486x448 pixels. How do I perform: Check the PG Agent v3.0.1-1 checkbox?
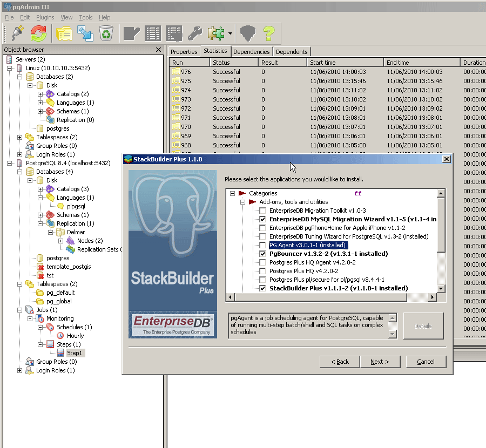coord(262,246)
